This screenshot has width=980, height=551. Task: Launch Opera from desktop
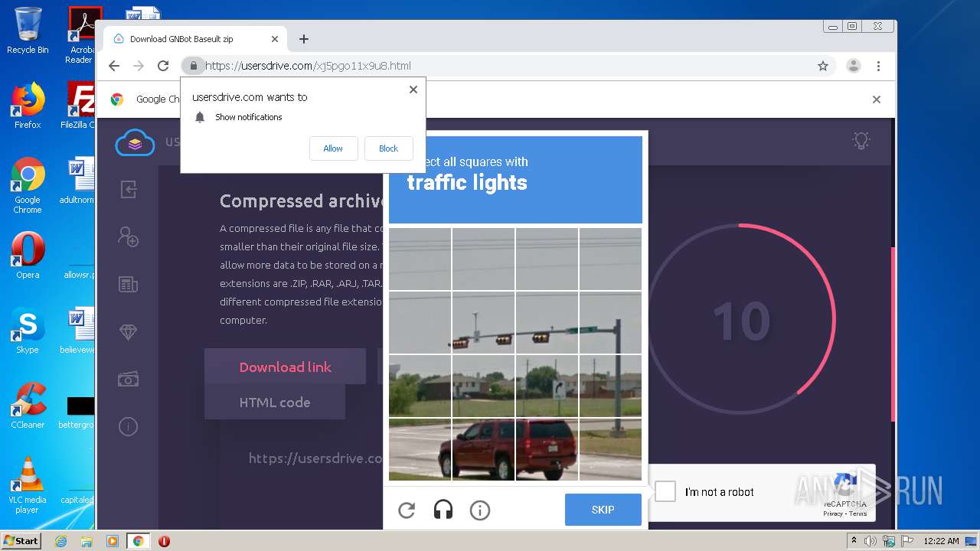[28, 256]
